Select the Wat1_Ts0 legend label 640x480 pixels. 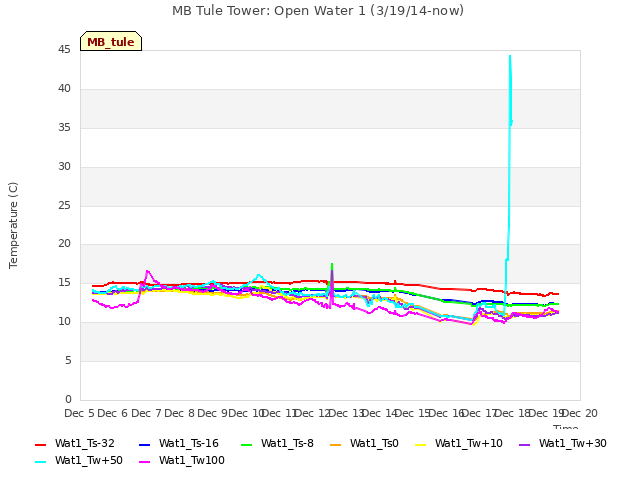[374, 444]
